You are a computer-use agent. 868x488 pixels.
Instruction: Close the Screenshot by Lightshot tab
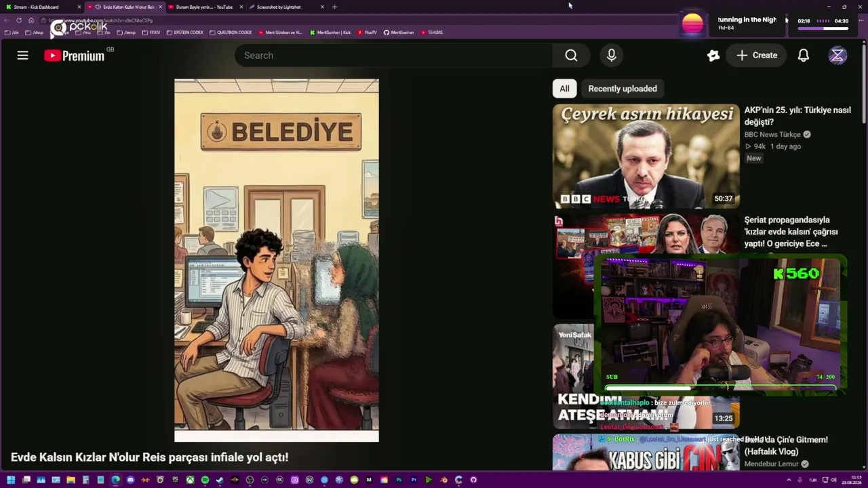322,7
